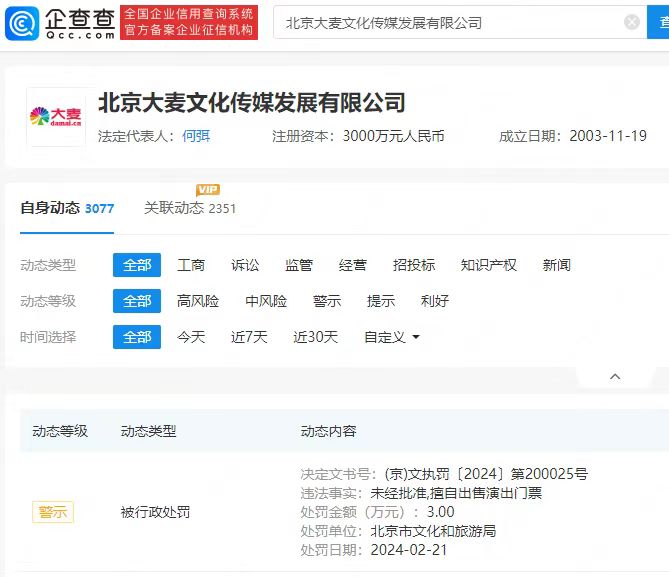Switch to 自身动态 tab

(x=67, y=208)
